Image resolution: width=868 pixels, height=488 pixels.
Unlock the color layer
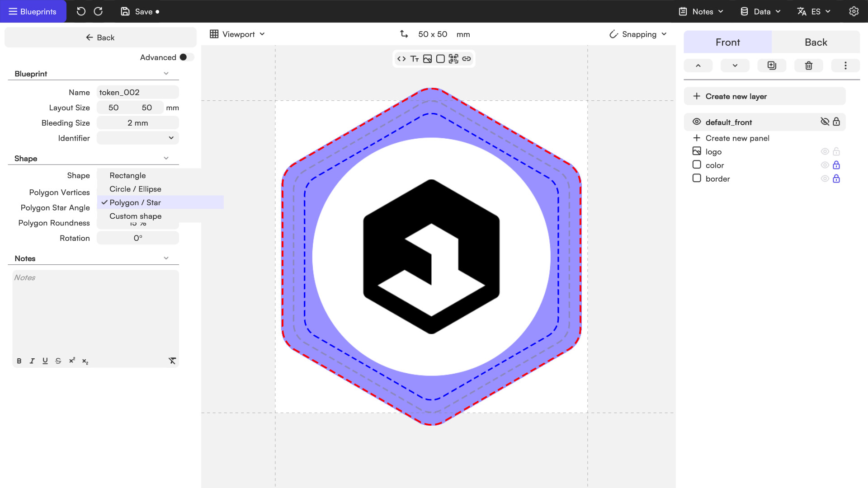[x=837, y=165]
